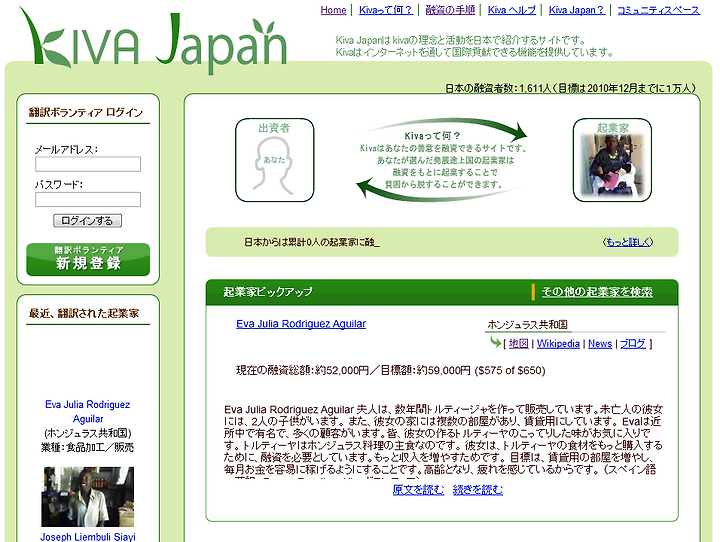
Task: Open the Home navigation link
Action: [333, 10]
